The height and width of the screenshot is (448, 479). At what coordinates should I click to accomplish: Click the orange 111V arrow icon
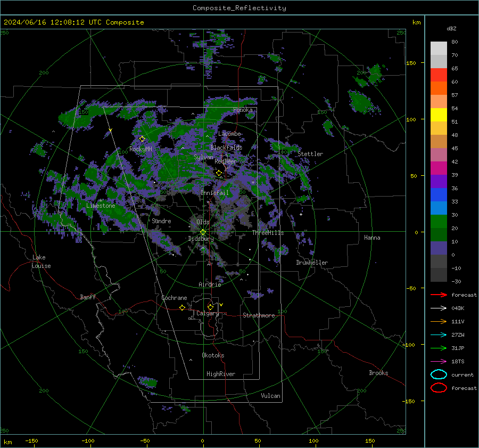[x=439, y=321]
